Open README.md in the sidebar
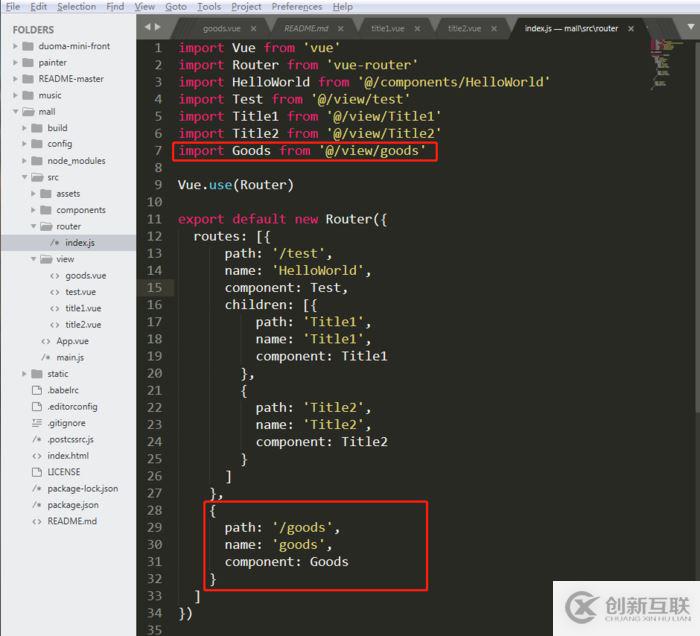Image resolution: width=700 pixels, height=636 pixels. pyautogui.click(x=72, y=521)
